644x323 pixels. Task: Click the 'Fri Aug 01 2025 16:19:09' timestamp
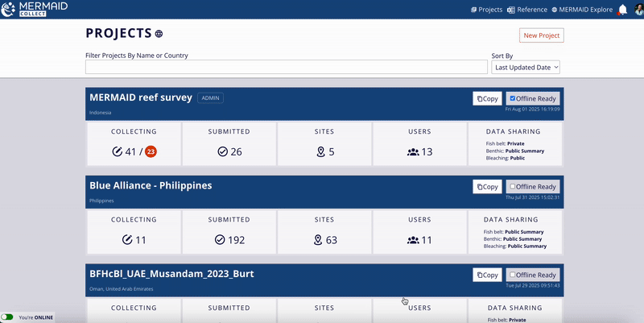pyautogui.click(x=532, y=110)
